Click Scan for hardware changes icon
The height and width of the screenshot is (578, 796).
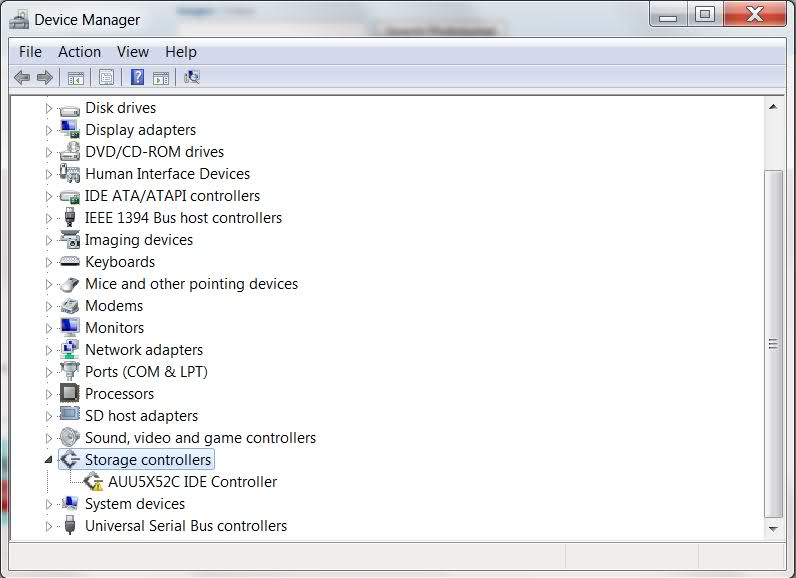click(x=192, y=77)
